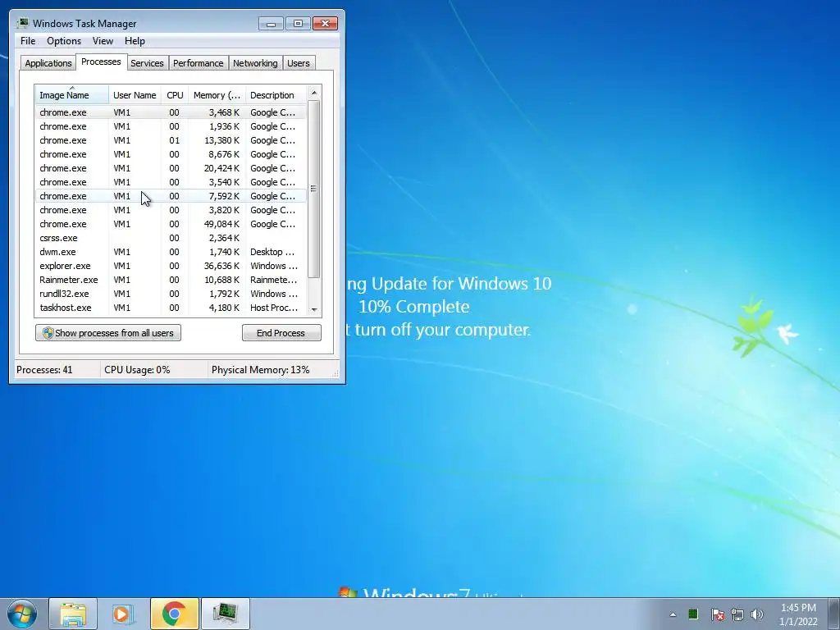Sort by CPU column header
Screen dimensions: 840x630
(x=175, y=95)
